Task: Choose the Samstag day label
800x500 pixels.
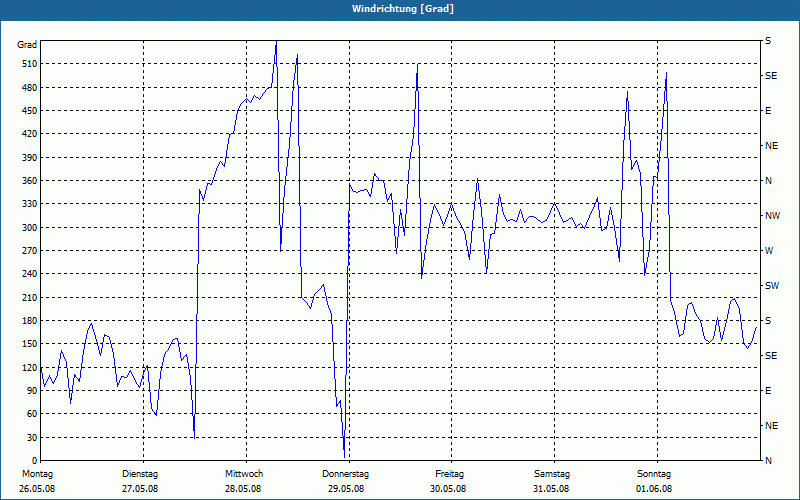Action: point(552,474)
